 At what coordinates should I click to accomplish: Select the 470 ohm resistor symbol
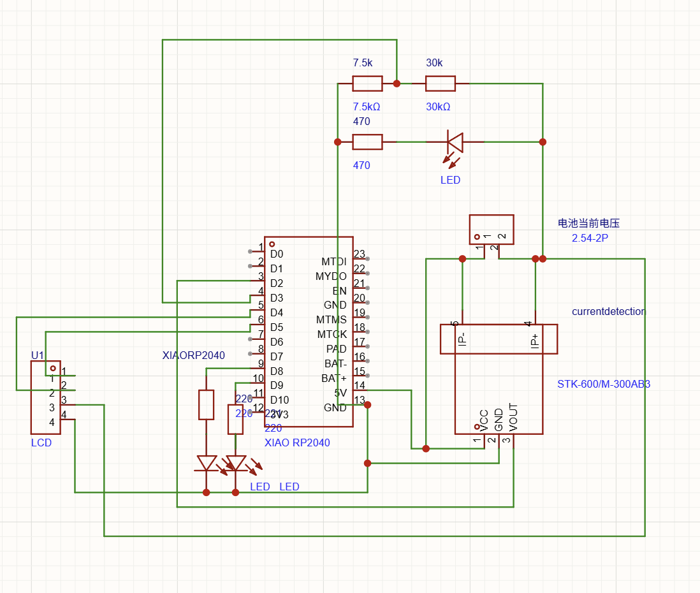(x=367, y=142)
